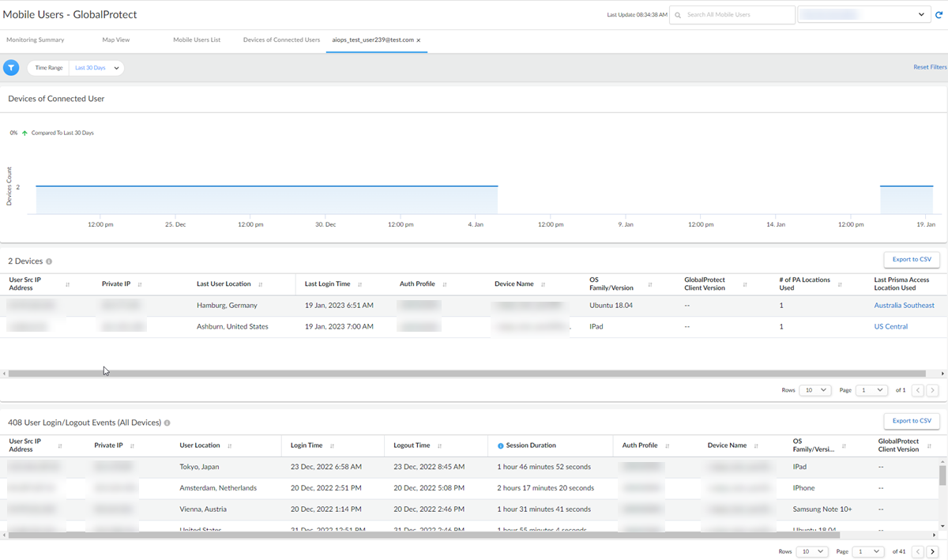
Task: Export devices table to CSV
Action: pyautogui.click(x=911, y=259)
